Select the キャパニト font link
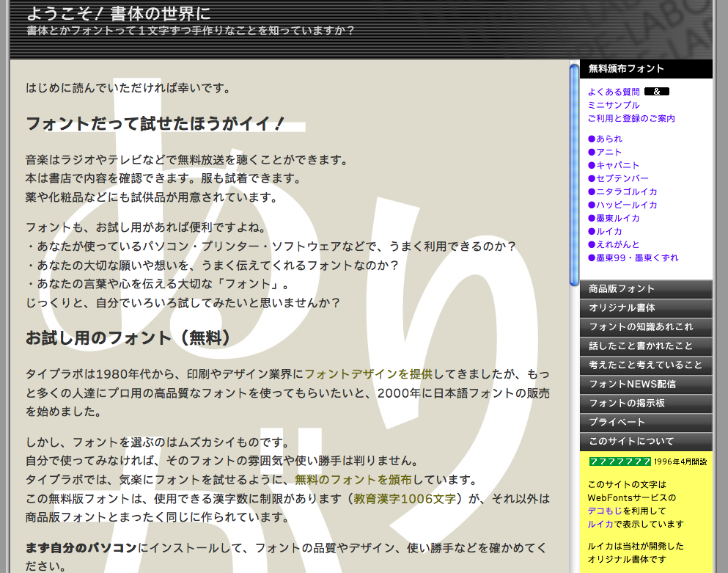728x573 pixels. (x=614, y=165)
